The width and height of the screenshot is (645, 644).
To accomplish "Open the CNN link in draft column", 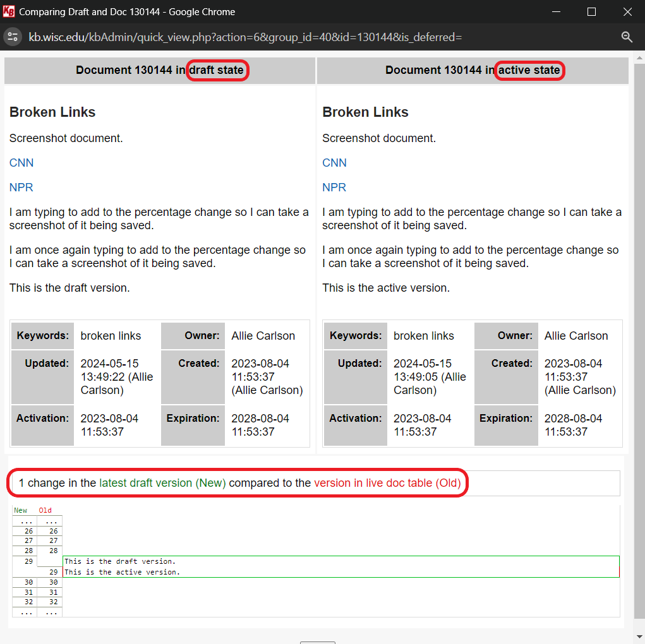I will [21, 163].
